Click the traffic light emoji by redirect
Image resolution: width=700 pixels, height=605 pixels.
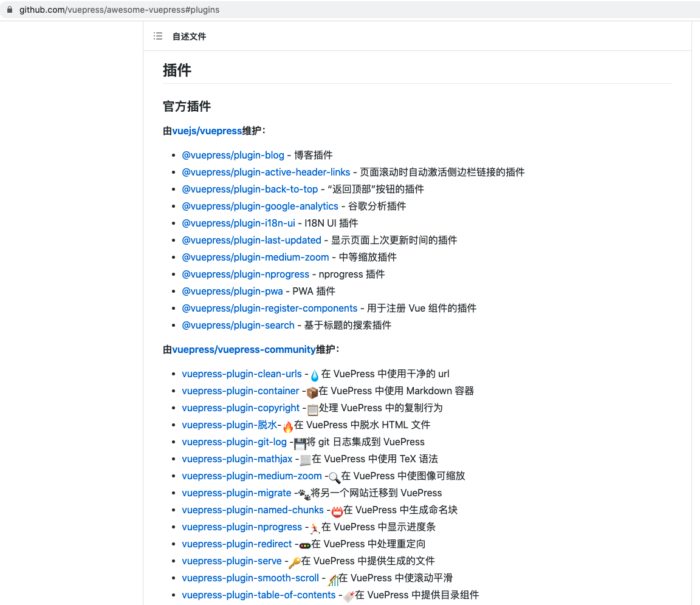(x=305, y=545)
